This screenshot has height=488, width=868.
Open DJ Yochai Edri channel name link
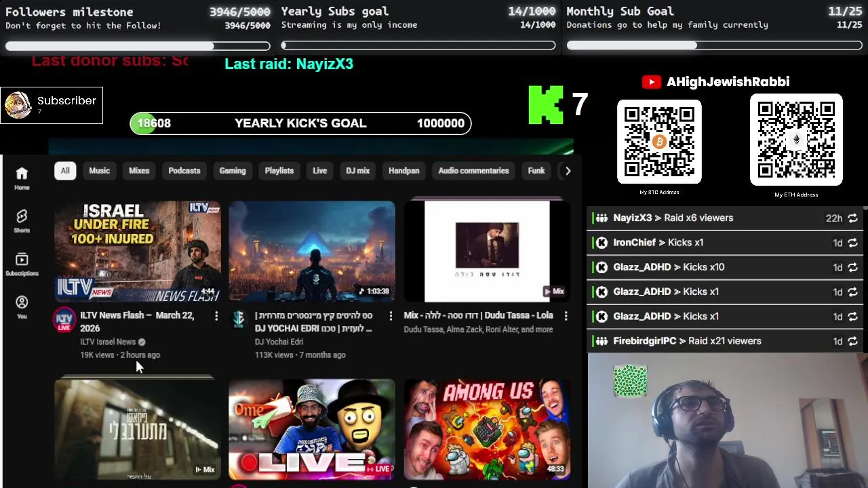point(279,342)
